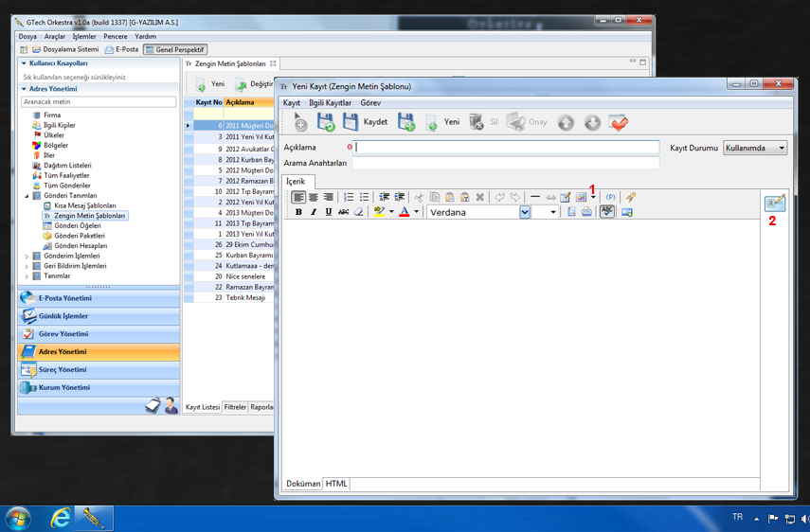Click the print icon in editor toolbar

586,212
